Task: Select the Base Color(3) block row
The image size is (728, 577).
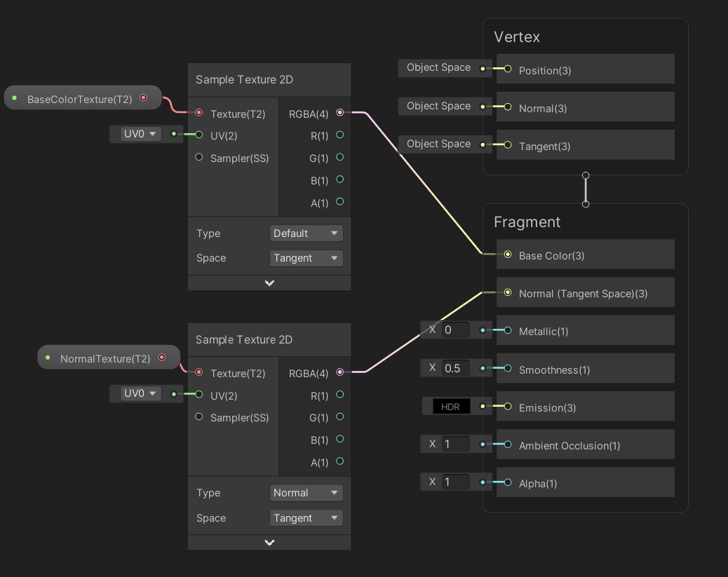Action: [586, 254]
